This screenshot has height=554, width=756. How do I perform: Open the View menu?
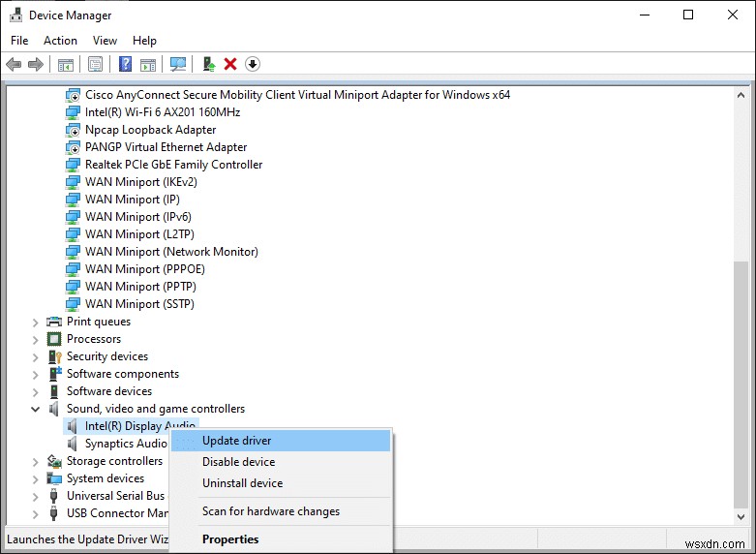105,41
